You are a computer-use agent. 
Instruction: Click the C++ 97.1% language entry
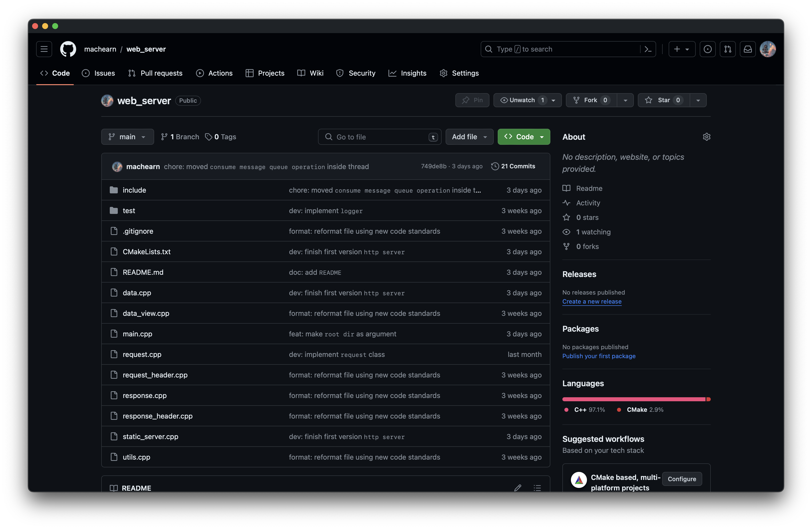pyautogui.click(x=585, y=410)
